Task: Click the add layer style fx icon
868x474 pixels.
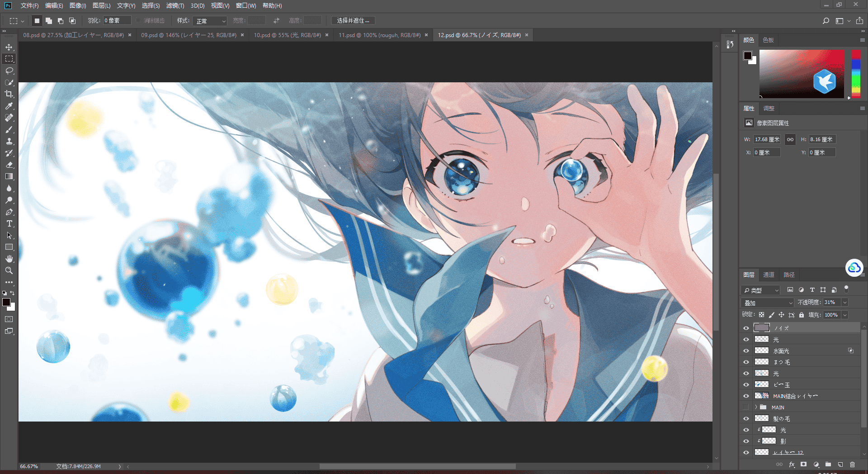Action: [792, 465]
